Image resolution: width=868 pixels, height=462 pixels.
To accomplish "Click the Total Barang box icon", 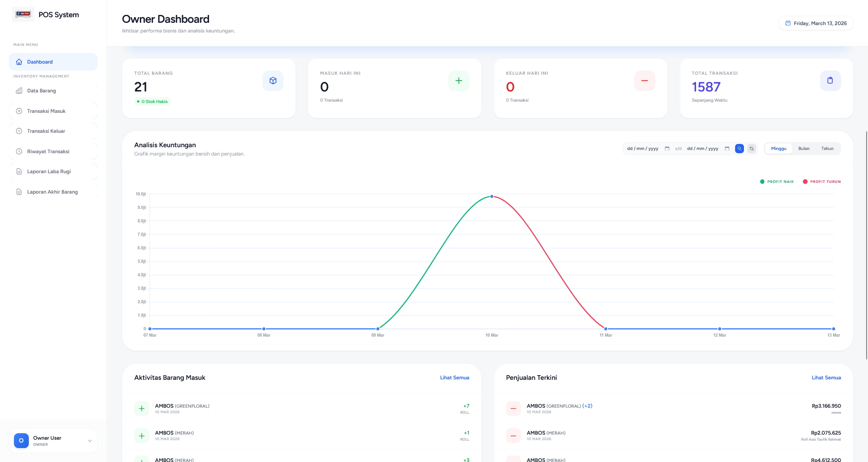I will tap(273, 81).
